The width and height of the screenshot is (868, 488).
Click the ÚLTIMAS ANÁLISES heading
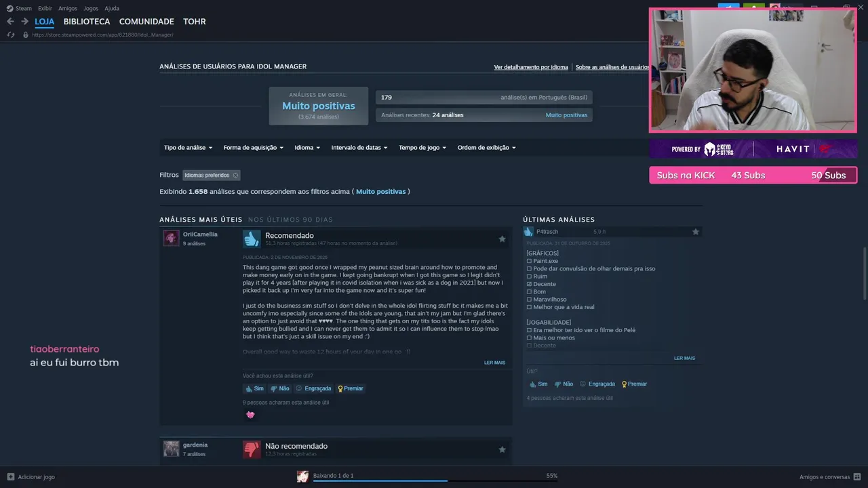pyautogui.click(x=559, y=220)
